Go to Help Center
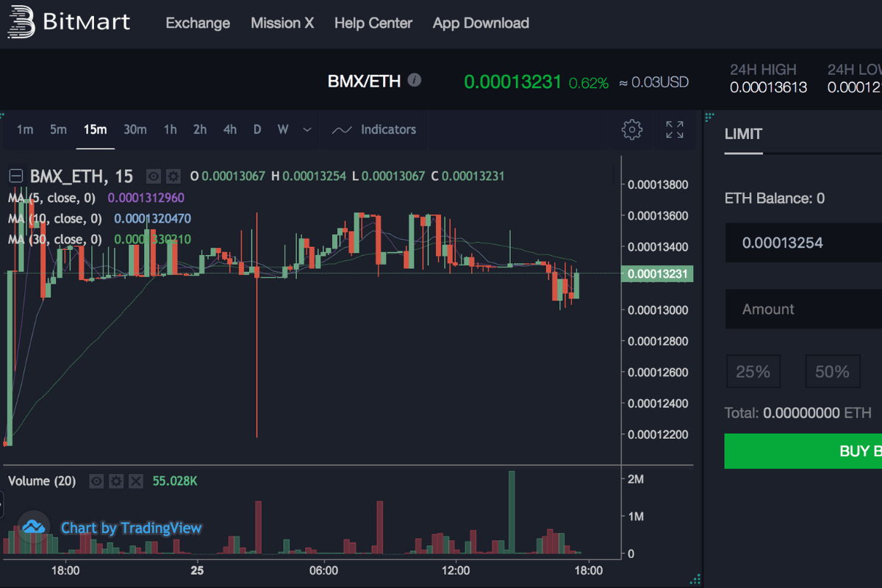Image resolution: width=882 pixels, height=588 pixels. tap(373, 24)
